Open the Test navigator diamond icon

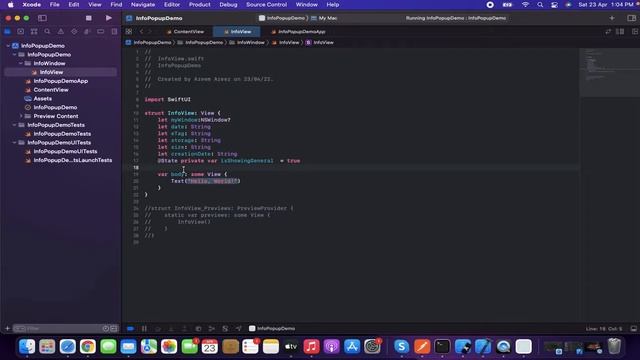74,31
